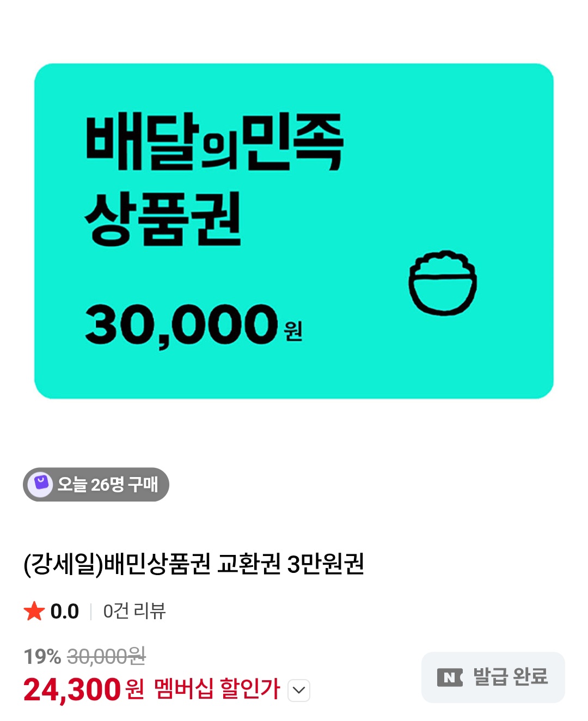Tap the red star rating icon

click(x=34, y=611)
